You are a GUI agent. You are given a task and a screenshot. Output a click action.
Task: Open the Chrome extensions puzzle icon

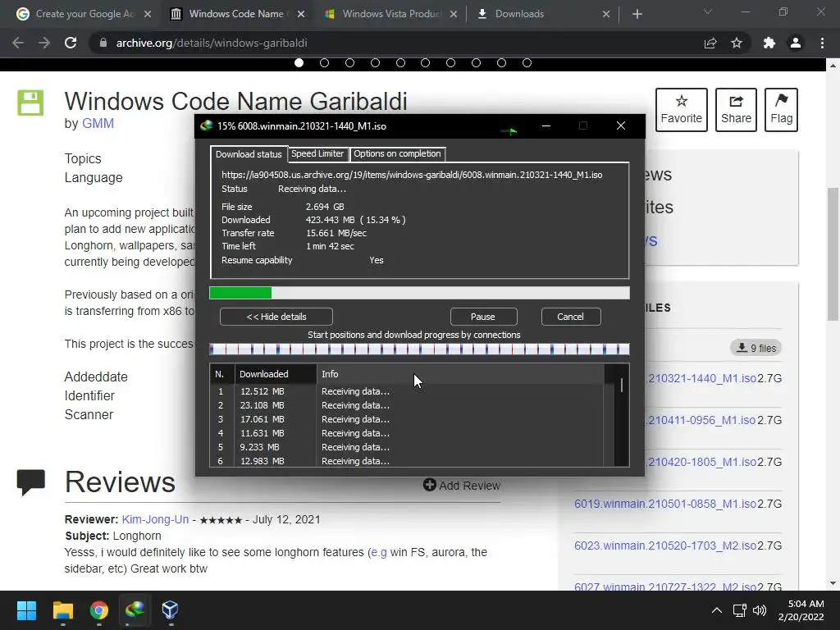769,43
